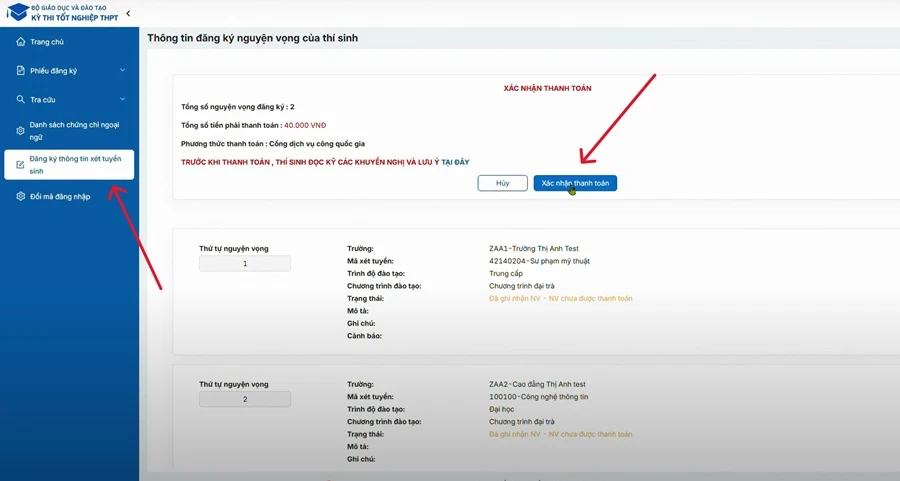Click the home icon beside Trang chủ
The height and width of the screenshot is (481, 900).
coord(21,42)
